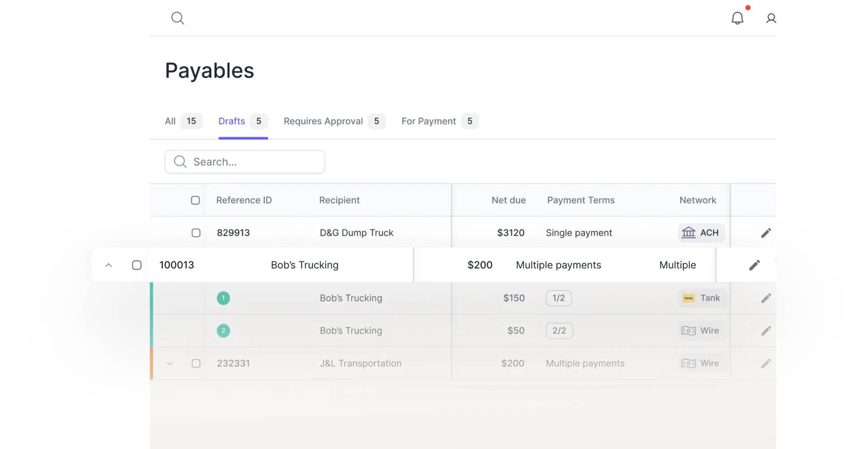Toggle the select-all checkbox in the header
This screenshot has height=449, width=868.
click(x=195, y=200)
